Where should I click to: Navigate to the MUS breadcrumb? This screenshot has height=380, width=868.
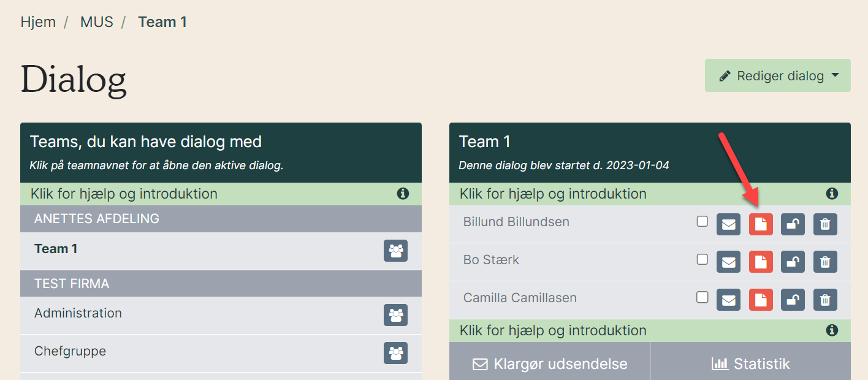[97, 22]
